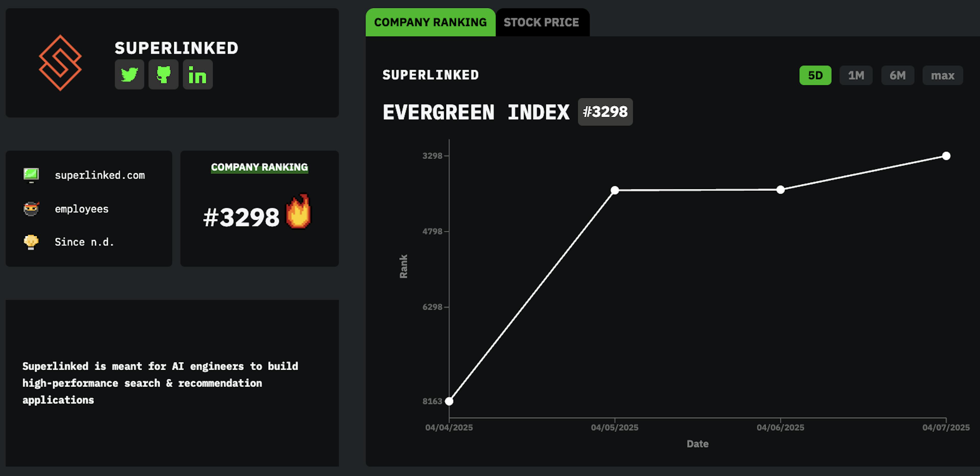Image resolution: width=980 pixels, height=476 pixels.
Task: Click the Superlinked orange logo
Action: [x=60, y=63]
